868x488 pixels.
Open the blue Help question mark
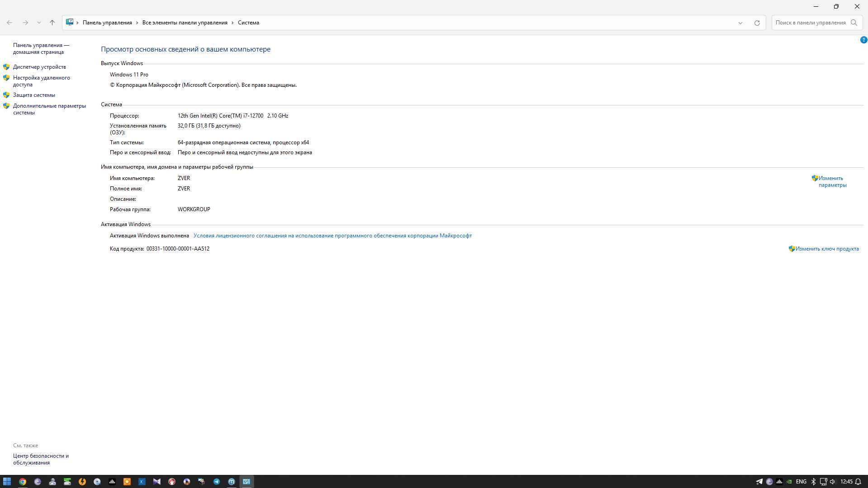(863, 40)
